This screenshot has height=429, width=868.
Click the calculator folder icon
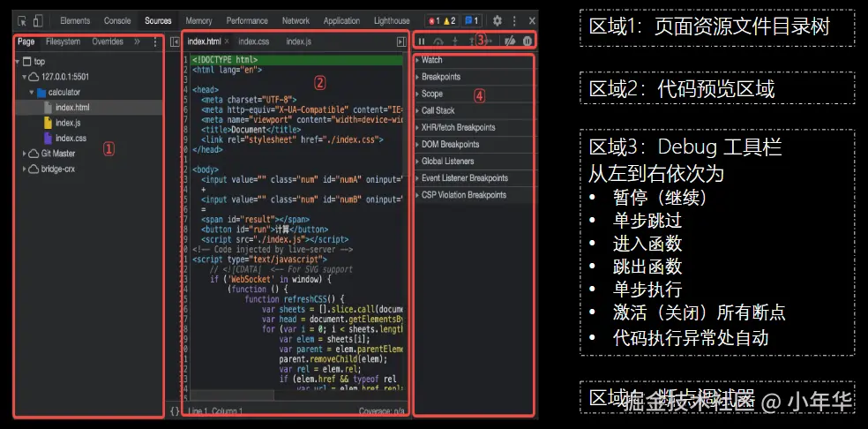click(x=41, y=93)
